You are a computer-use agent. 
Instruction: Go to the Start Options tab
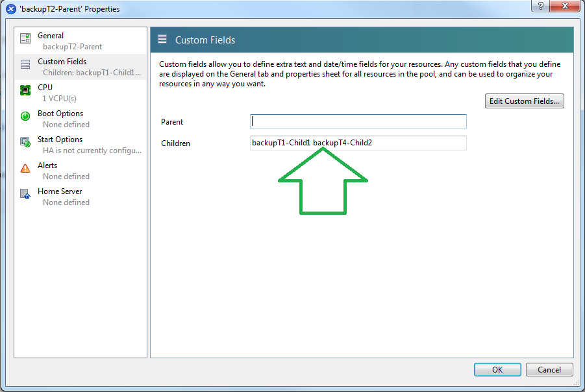[x=81, y=145]
